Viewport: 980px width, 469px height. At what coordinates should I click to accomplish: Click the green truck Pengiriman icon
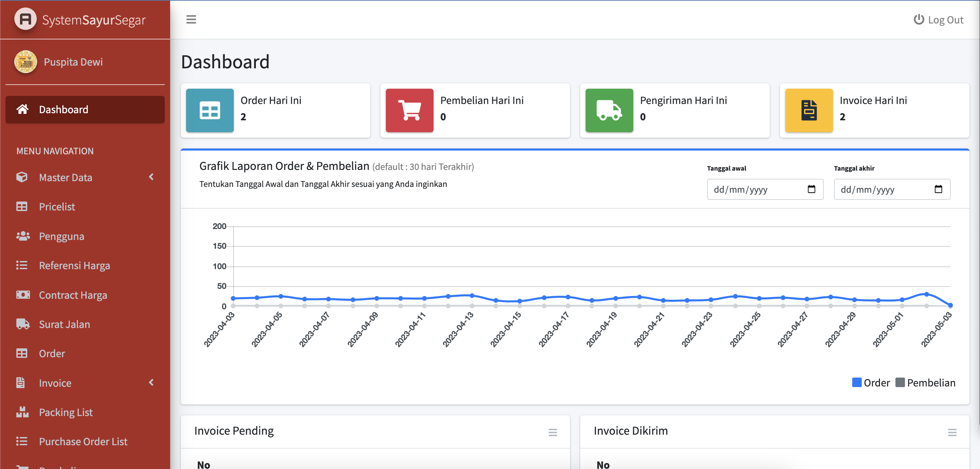[609, 110]
